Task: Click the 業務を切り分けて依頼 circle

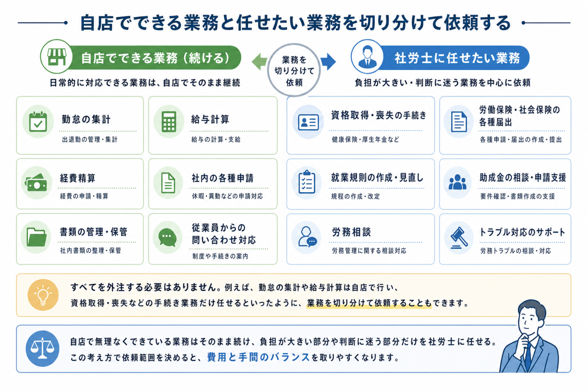Action: pyautogui.click(x=294, y=70)
